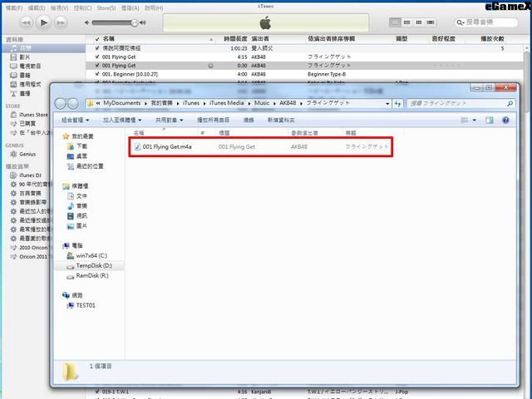Uncheck the first track row's checkbox
The width and height of the screenshot is (532, 399).
tap(97, 48)
